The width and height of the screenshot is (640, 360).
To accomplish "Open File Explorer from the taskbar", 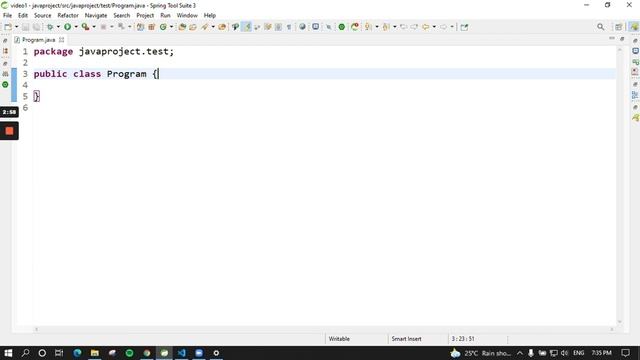I will pyautogui.click(x=95, y=353).
